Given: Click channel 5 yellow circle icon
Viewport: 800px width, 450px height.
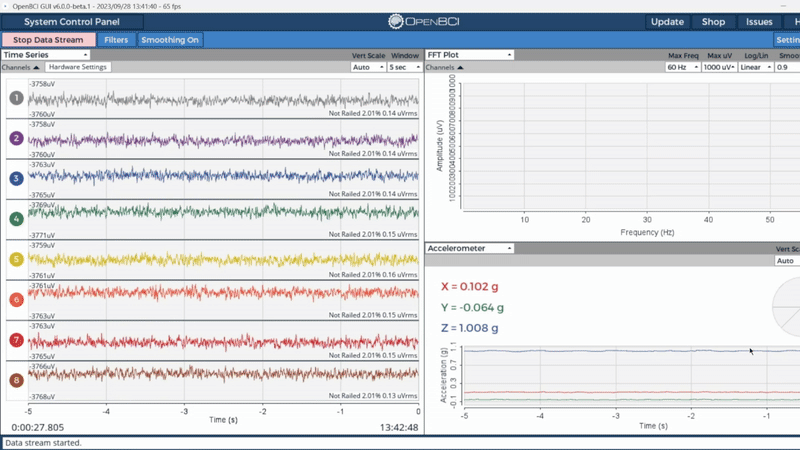Looking at the screenshot, I should coord(16,259).
